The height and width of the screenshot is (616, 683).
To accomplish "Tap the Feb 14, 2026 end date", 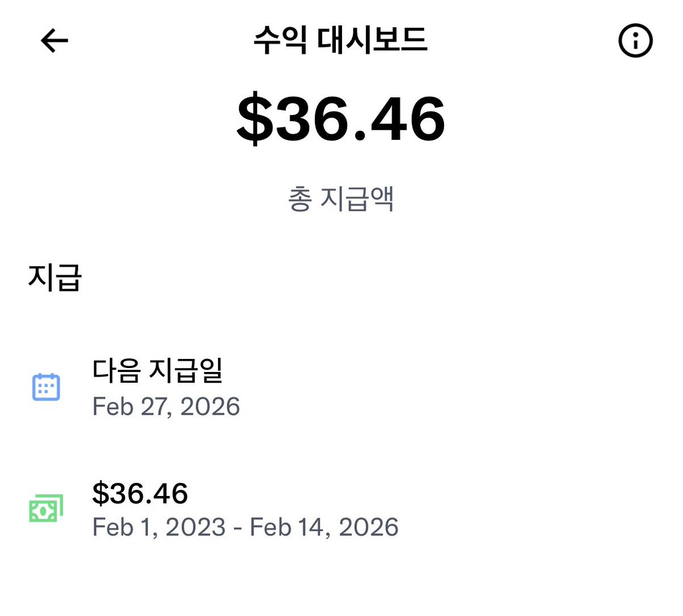I will tap(324, 527).
